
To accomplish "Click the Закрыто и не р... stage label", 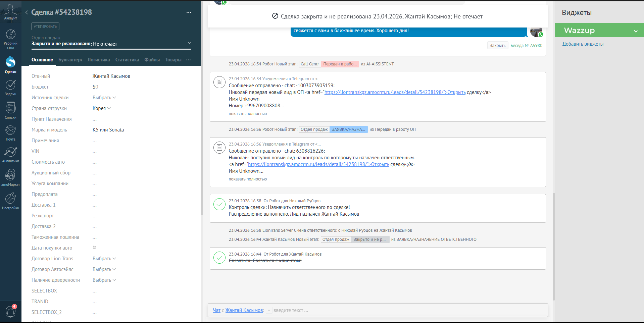I will [x=370, y=239].
